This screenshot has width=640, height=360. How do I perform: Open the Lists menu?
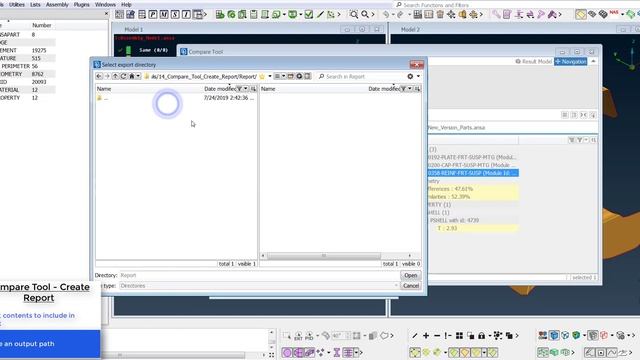[36, 4]
